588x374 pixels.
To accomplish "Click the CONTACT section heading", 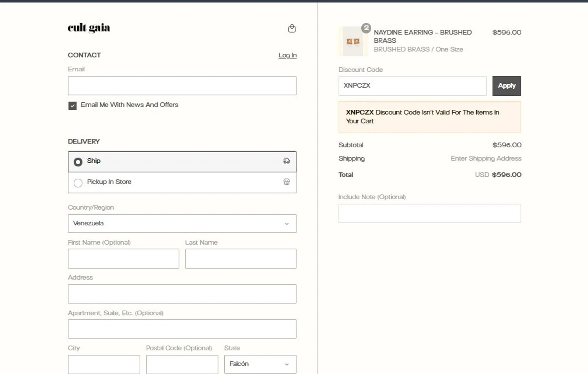I will 84,55.
